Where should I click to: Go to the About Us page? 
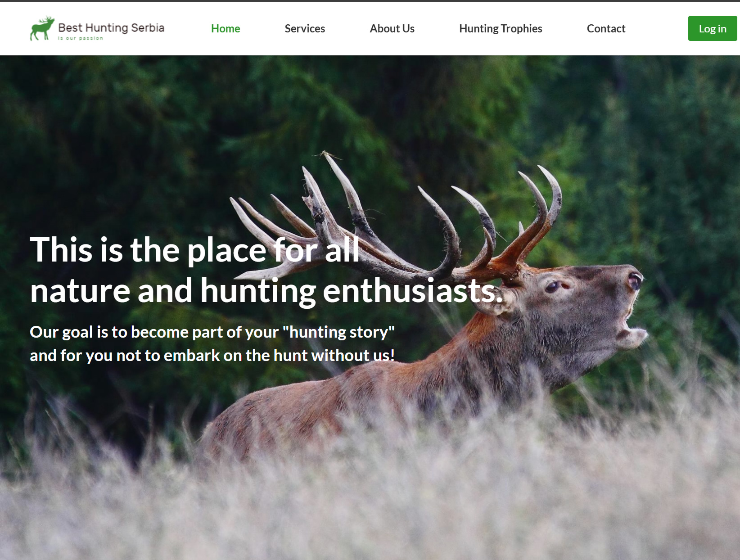click(x=392, y=28)
